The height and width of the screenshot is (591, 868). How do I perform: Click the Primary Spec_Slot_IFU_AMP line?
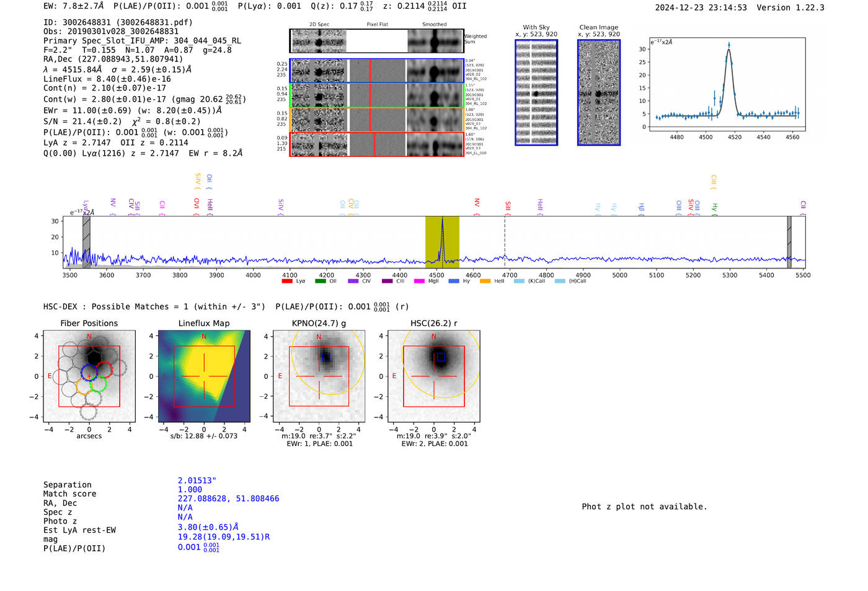(x=143, y=41)
